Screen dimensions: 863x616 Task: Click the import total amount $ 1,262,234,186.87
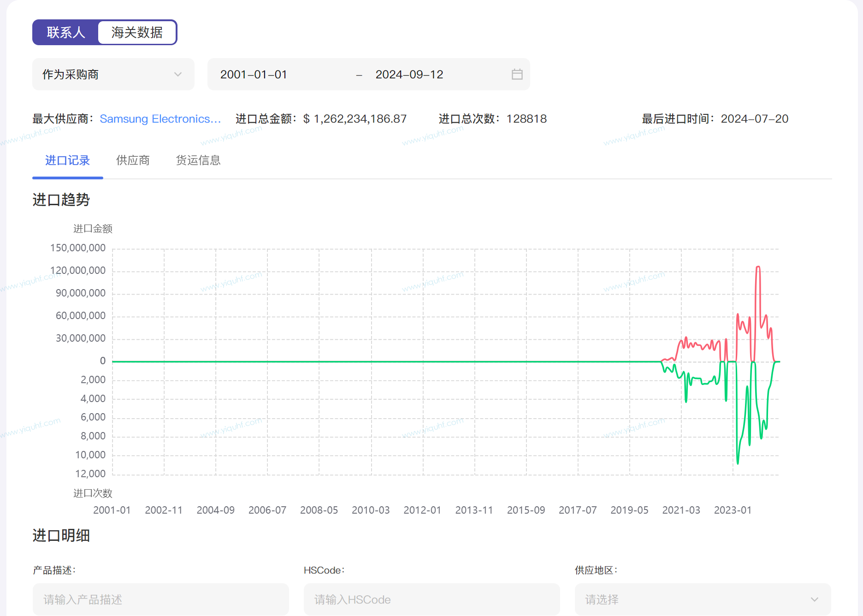coord(355,119)
